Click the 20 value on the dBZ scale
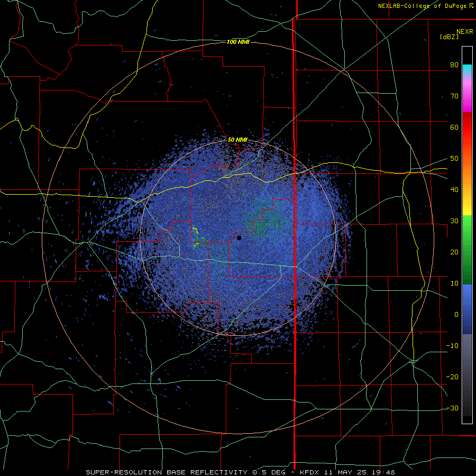The width and height of the screenshot is (476, 476). click(454, 252)
